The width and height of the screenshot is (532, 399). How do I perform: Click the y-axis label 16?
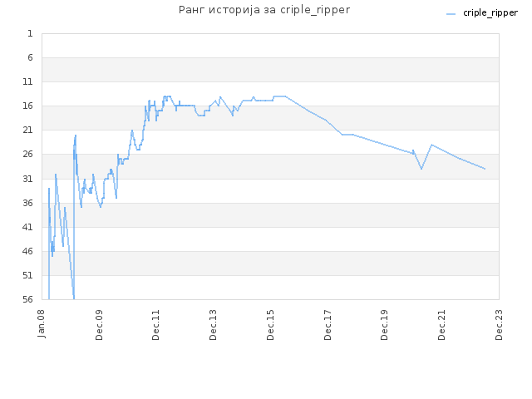tap(27, 106)
